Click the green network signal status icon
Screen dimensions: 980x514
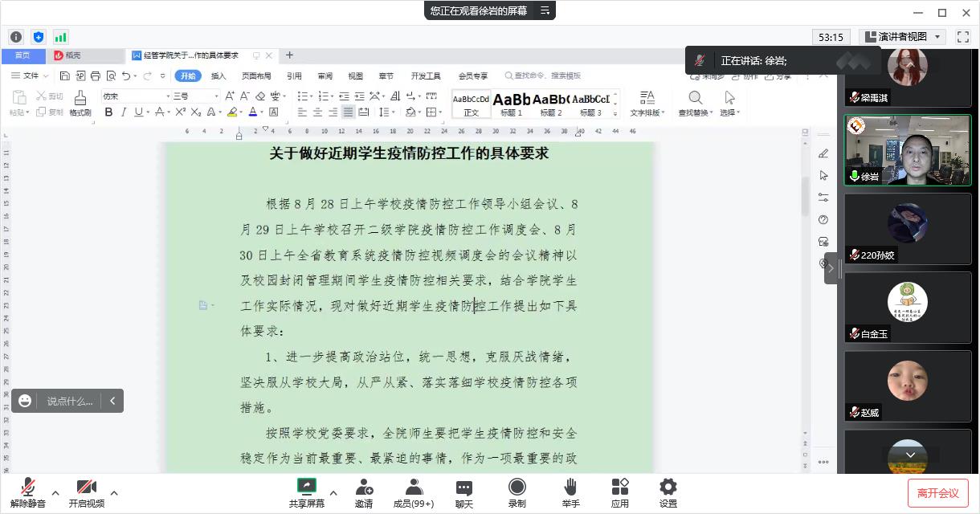pyautogui.click(x=61, y=37)
